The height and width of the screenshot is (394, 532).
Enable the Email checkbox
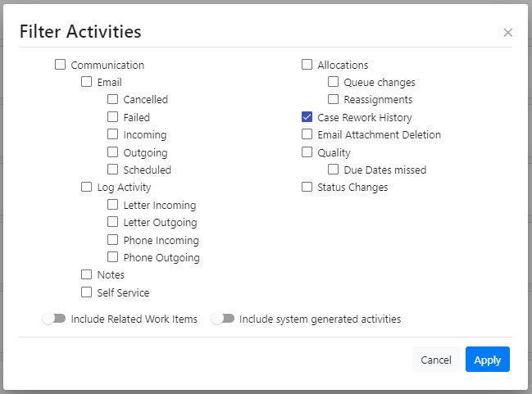click(x=86, y=82)
